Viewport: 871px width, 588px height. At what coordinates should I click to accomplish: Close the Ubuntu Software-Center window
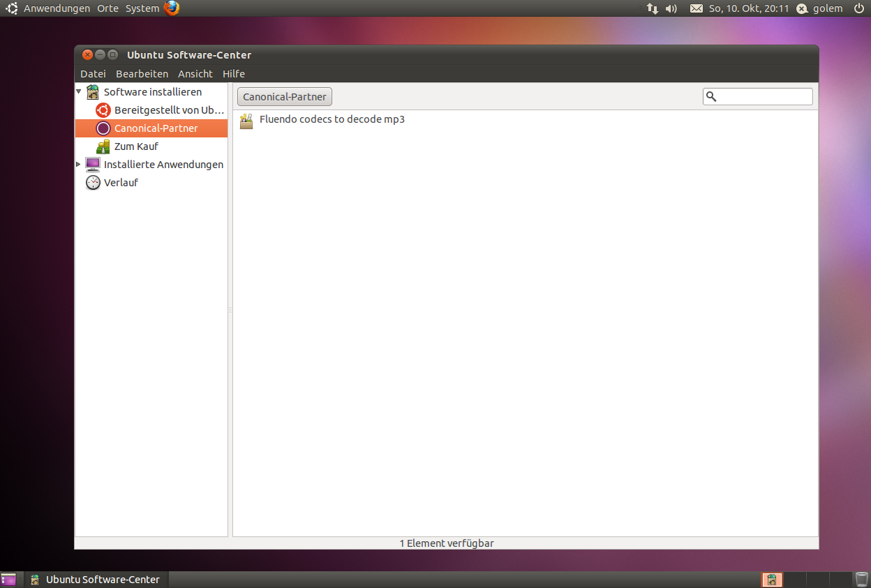(87, 54)
